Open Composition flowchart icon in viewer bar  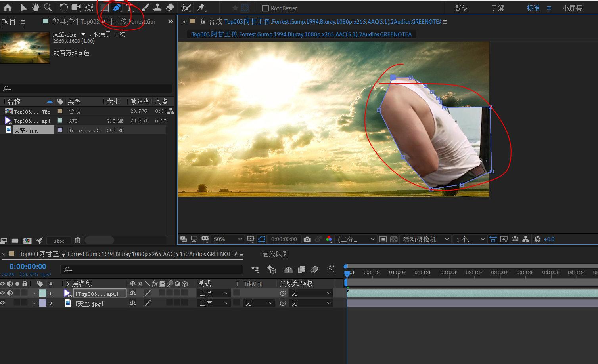[526, 239]
